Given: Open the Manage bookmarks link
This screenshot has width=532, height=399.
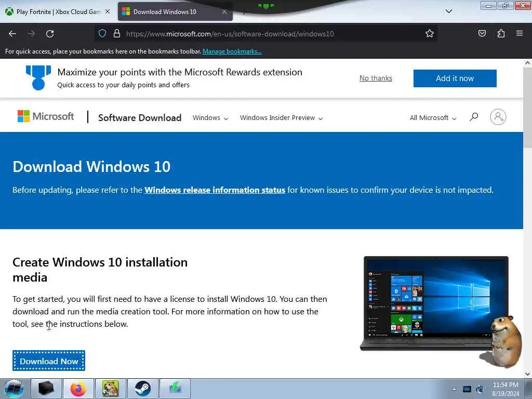Looking at the screenshot, I should (232, 51).
